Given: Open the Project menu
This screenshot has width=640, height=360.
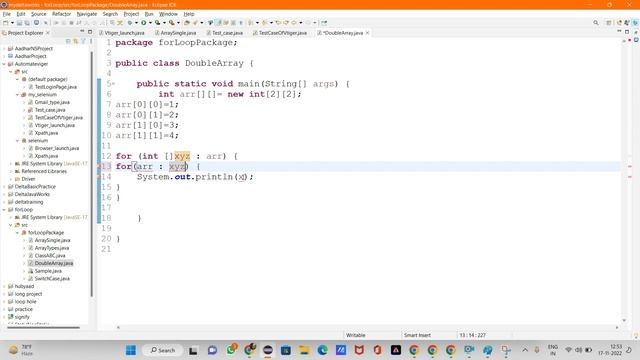Looking at the screenshot, I should [x=131, y=14].
